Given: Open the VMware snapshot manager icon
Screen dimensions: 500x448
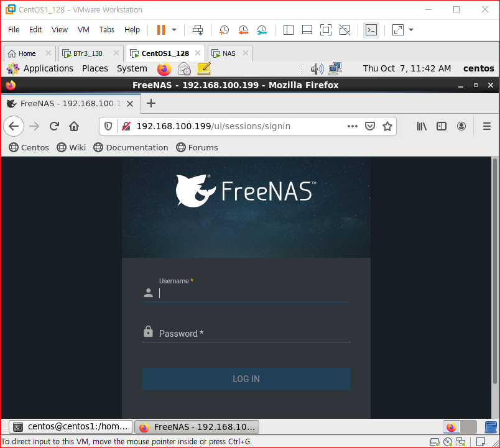Looking at the screenshot, I should [262, 30].
